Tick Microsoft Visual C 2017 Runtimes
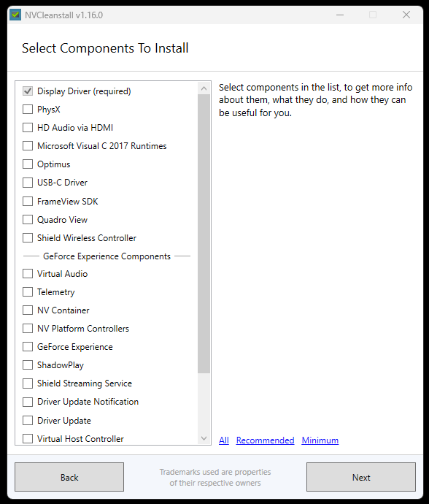 [x=28, y=146]
